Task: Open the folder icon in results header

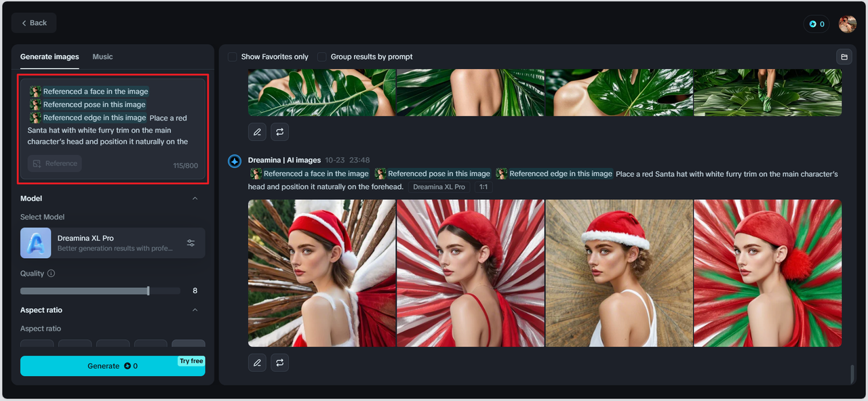Action: (x=844, y=57)
